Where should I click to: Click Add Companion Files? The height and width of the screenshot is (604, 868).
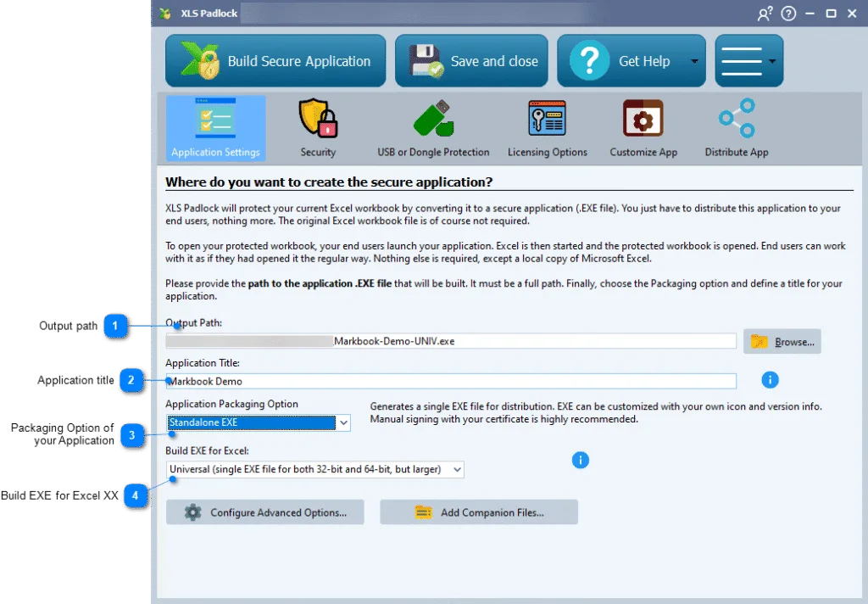click(x=479, y=512)
